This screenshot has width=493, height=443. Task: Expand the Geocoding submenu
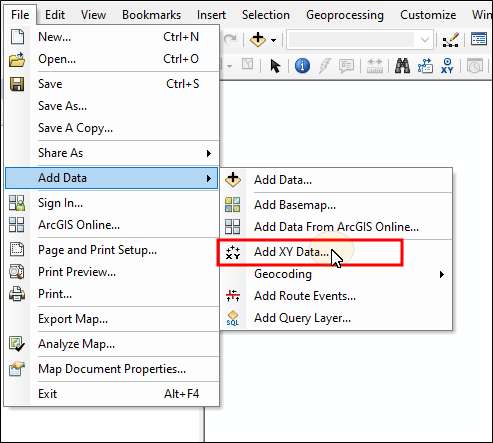(x=442, y=274)
